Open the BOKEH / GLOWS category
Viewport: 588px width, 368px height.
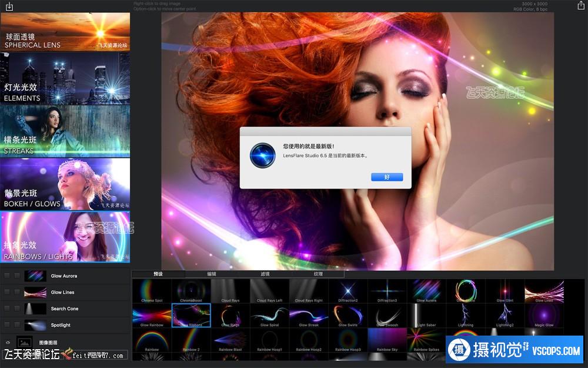[x=65, y=184]
